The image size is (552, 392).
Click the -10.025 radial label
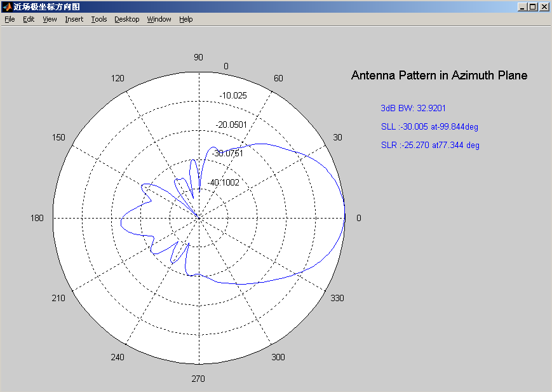[x=233, y=95]
